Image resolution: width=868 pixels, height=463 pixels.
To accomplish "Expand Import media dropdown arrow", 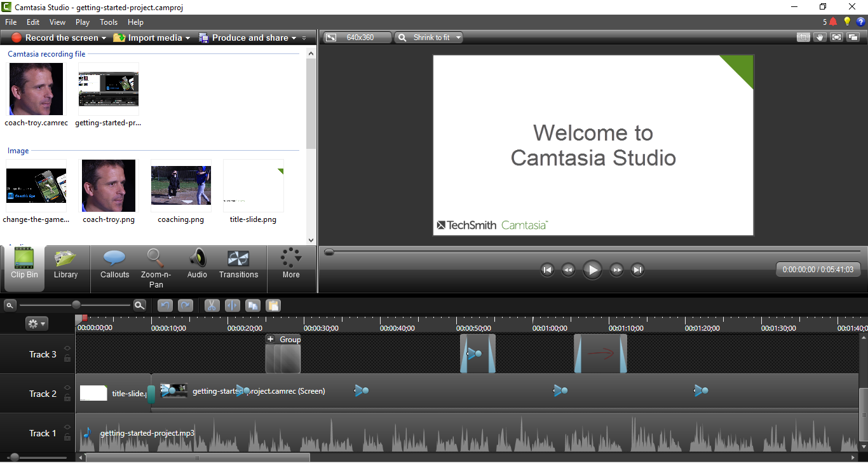I will 188,38.
